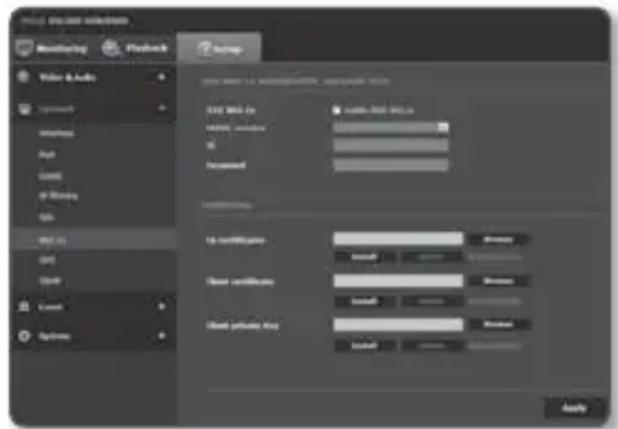Viewport: 618px width, 429px height.
Task: Click the Network section icon
Action: pos(24,108)
